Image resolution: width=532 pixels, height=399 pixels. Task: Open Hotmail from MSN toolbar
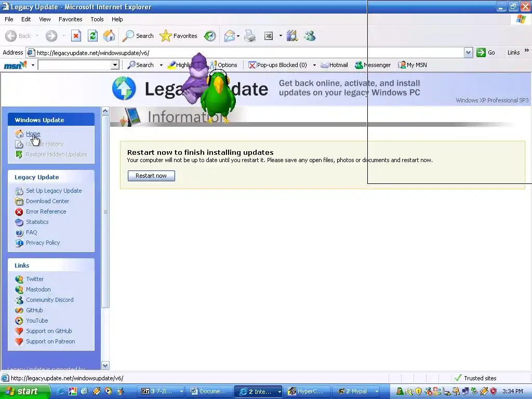coord(334,65)
